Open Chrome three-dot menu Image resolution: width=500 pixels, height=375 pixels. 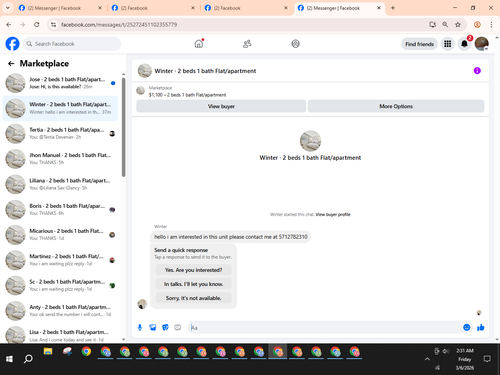click(x=491, y=24)
